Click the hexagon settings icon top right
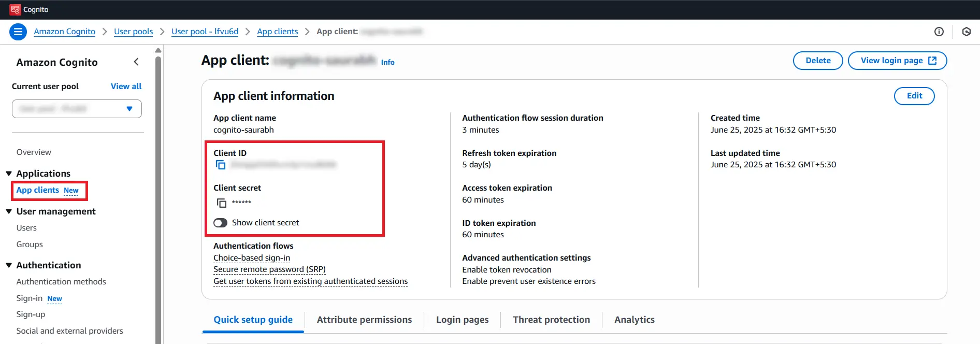980x344 pixels. [966, 32]
